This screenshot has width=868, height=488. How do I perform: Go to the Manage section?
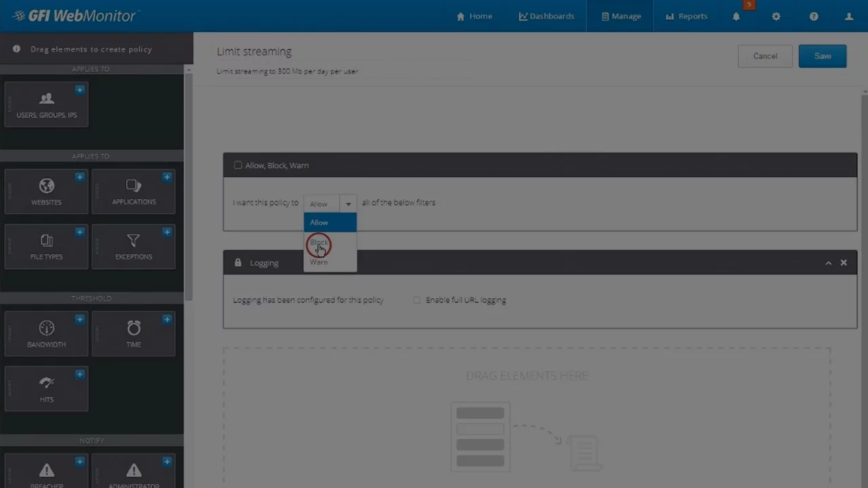click(620, 16)
